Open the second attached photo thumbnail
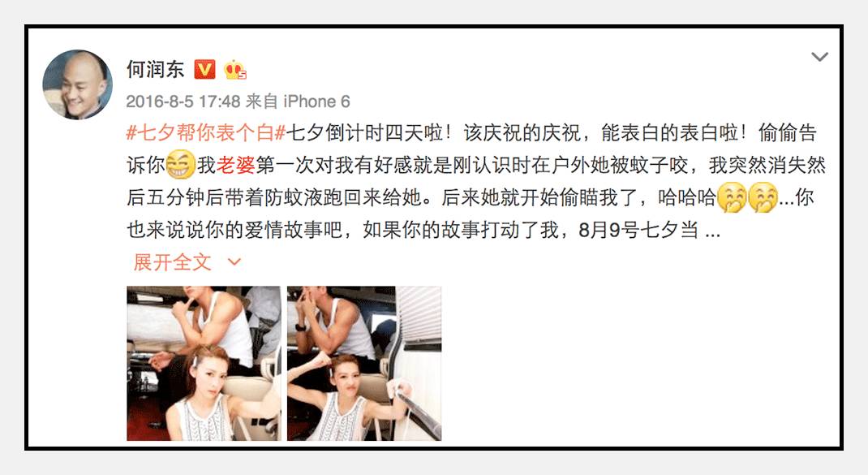868x475 pixels. click(364, 363)
